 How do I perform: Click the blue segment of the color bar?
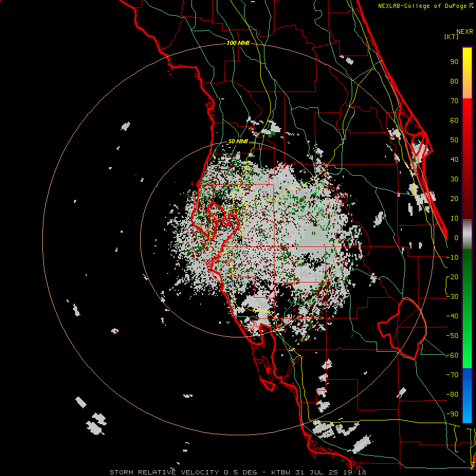(x=467, y=396)
